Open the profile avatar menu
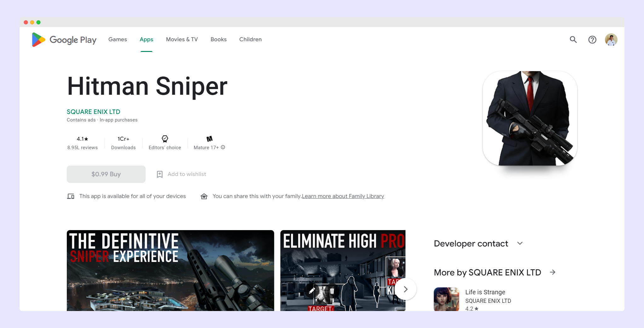The height and width of the screenshot is (328, 644). pyautogui.click(x=611, y=40)
